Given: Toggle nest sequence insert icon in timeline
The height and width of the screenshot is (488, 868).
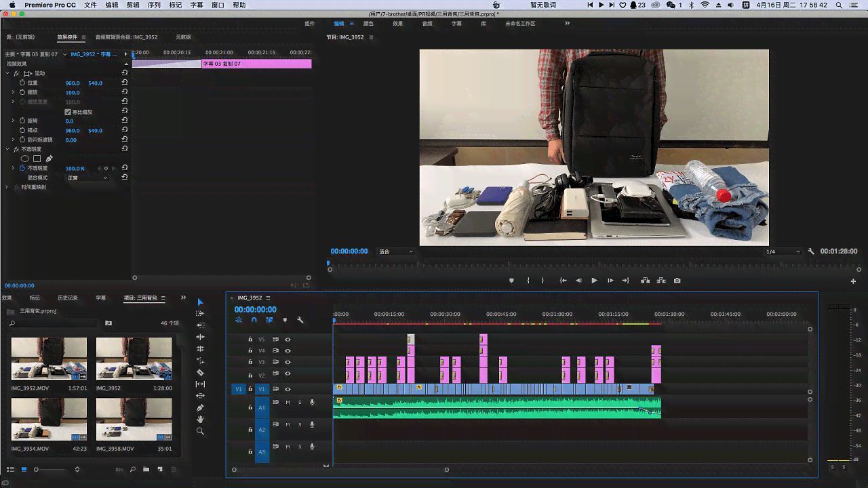Looking at the screenshot, I should tap(239, 320).
